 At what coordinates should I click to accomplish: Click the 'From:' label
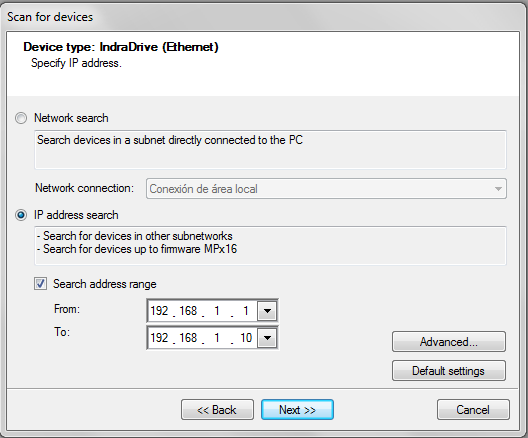[x=67, y=309]
